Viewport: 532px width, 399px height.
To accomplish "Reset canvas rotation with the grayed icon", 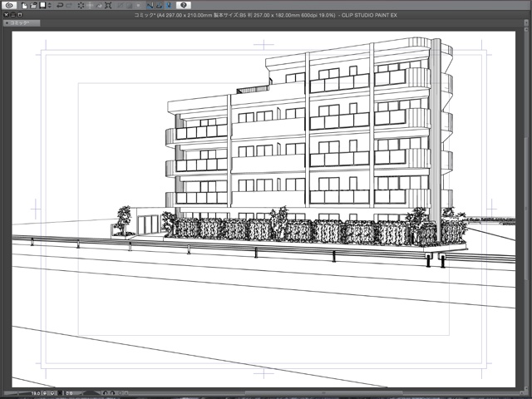I will coord(120,393).
